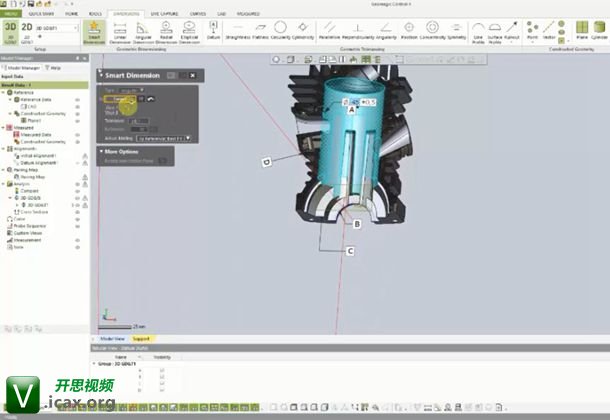Click the Save icon in quick access bar
Viewport: 610px width, 420px height.
pyautogui.click(x=31, y=4)
